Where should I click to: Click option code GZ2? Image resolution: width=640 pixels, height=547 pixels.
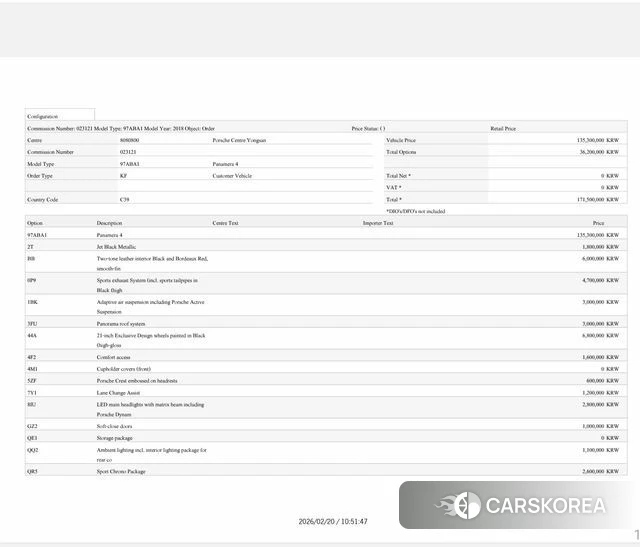tap(32, 426)
